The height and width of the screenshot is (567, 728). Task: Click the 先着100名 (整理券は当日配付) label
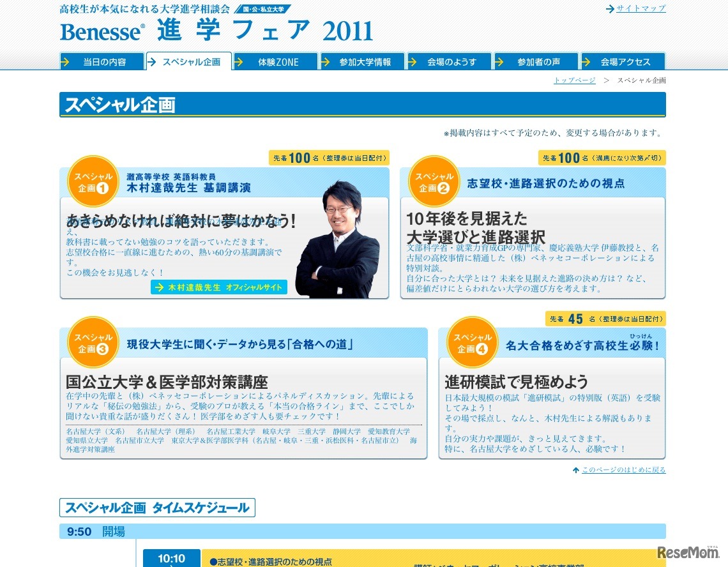click(329, 158)
